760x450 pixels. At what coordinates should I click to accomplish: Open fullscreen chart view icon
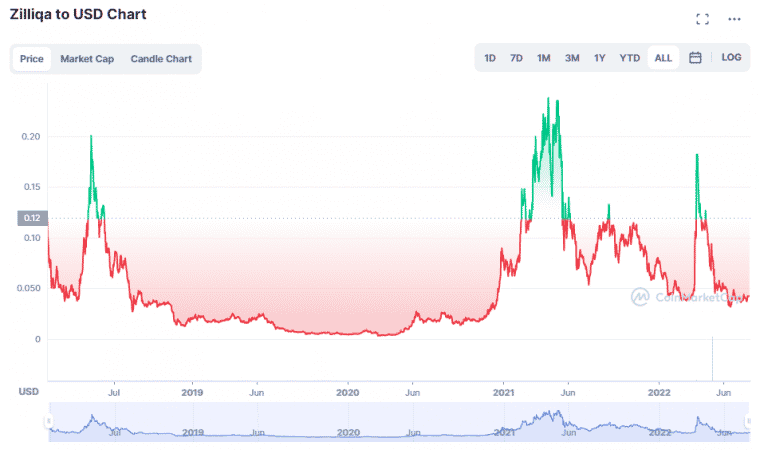702,19
